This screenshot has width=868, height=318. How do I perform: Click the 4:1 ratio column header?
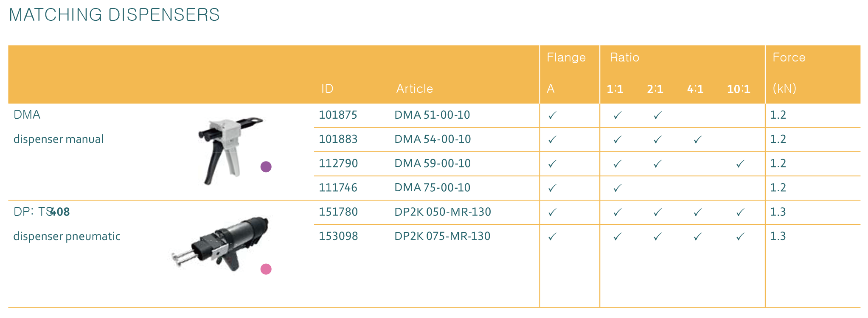[695, 89]
